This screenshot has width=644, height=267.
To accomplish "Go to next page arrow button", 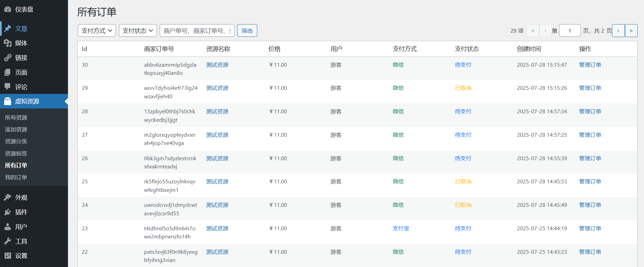I will coord(618,31).
